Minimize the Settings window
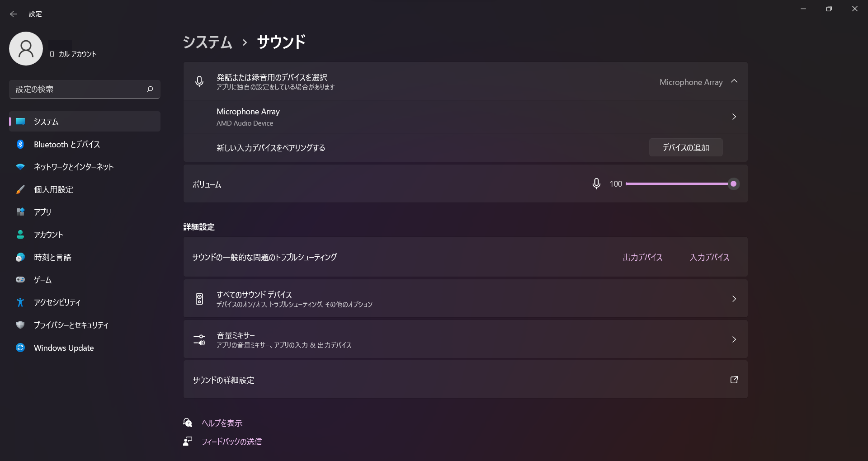Image resolution: width=868 pixels, height=461 pixels. (x=803, y=9)
